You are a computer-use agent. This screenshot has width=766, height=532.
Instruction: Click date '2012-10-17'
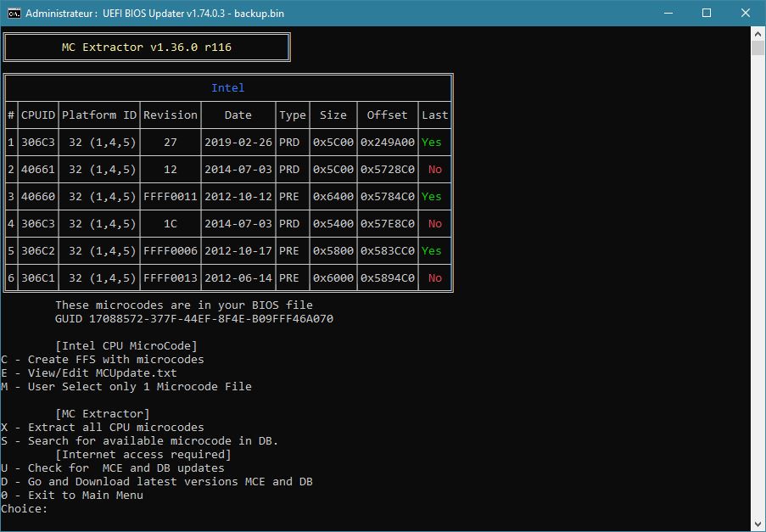pos(238,250)
